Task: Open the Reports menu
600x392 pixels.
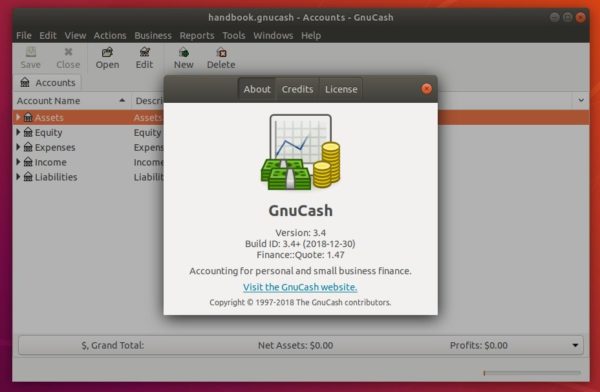Action: (197, 36)
